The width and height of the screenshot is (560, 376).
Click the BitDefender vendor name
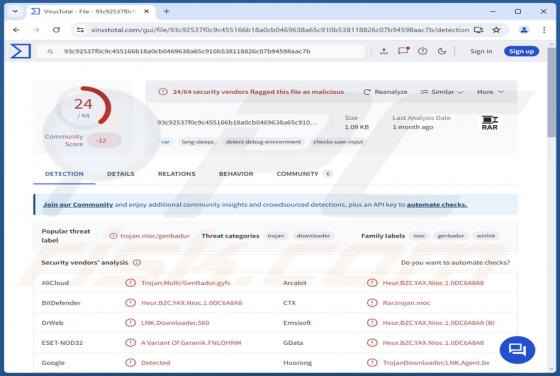click(61, 303)
